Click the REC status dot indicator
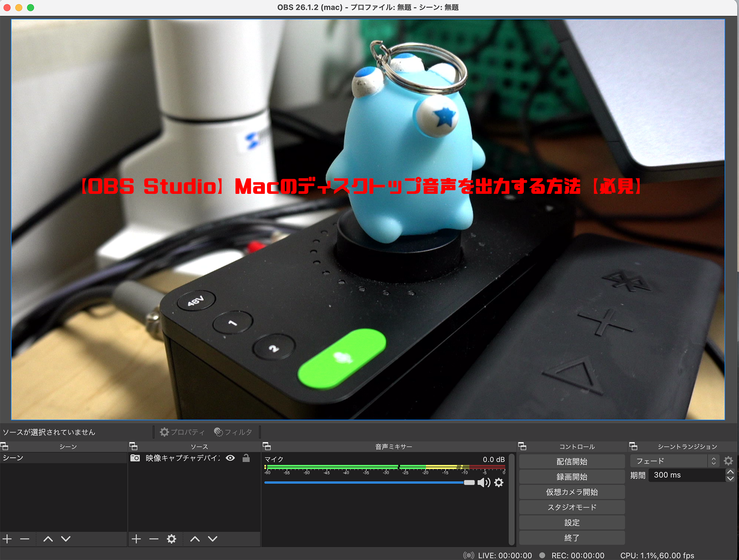Screen dimensions: 739x560 point(542,555)
